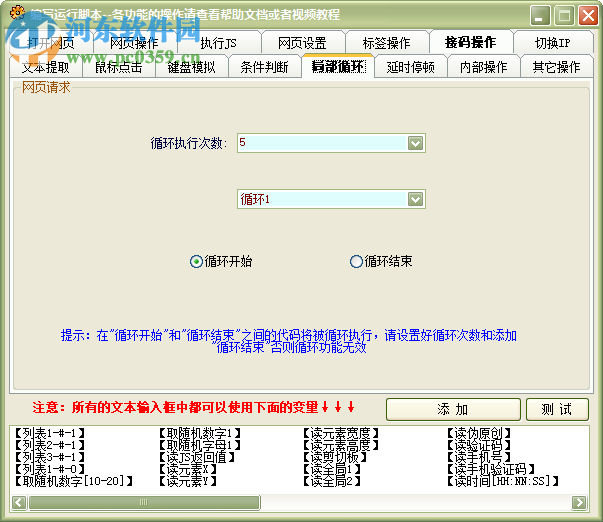Click variable 【读手机验证码】
Image resolution: width=603 pixels, height=522 pixels.
pos(491,469)
